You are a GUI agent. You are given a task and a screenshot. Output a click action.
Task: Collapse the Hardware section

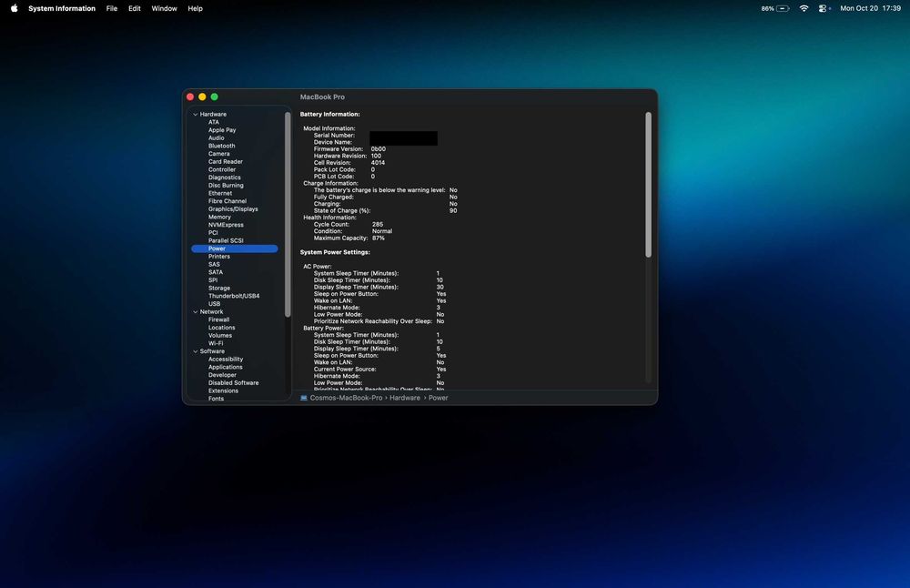coord(196,115)
